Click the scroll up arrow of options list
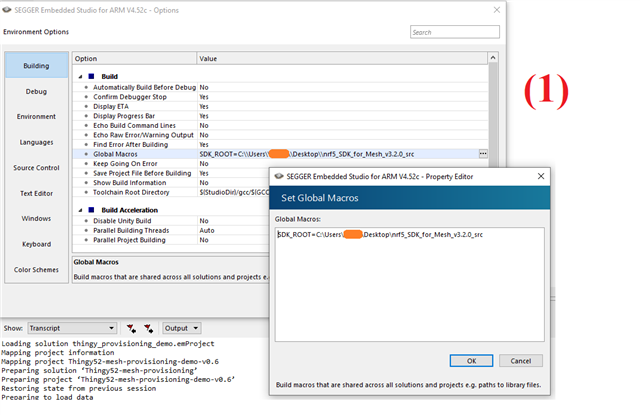 coord(493,58)
